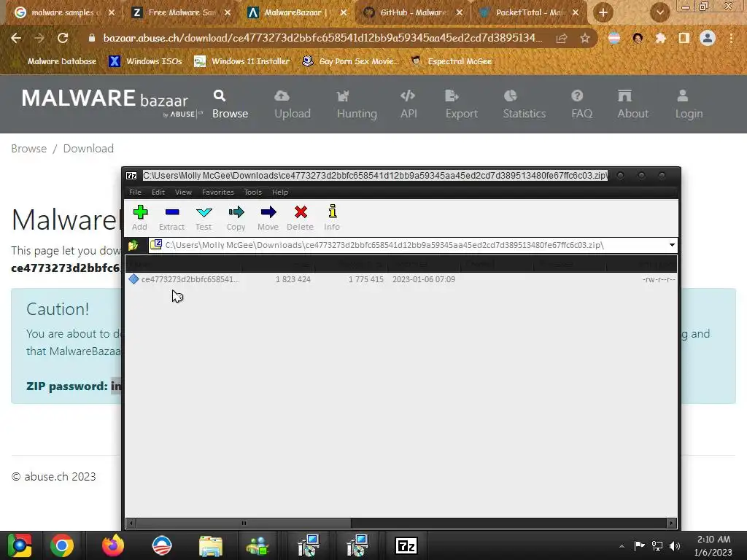Click the file size value 1 823 424

click(x=293, y=279)
